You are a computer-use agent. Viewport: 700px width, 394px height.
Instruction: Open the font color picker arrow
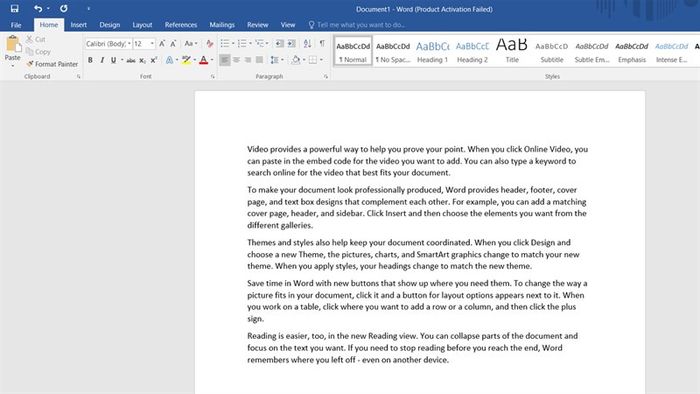click(212, 60)
